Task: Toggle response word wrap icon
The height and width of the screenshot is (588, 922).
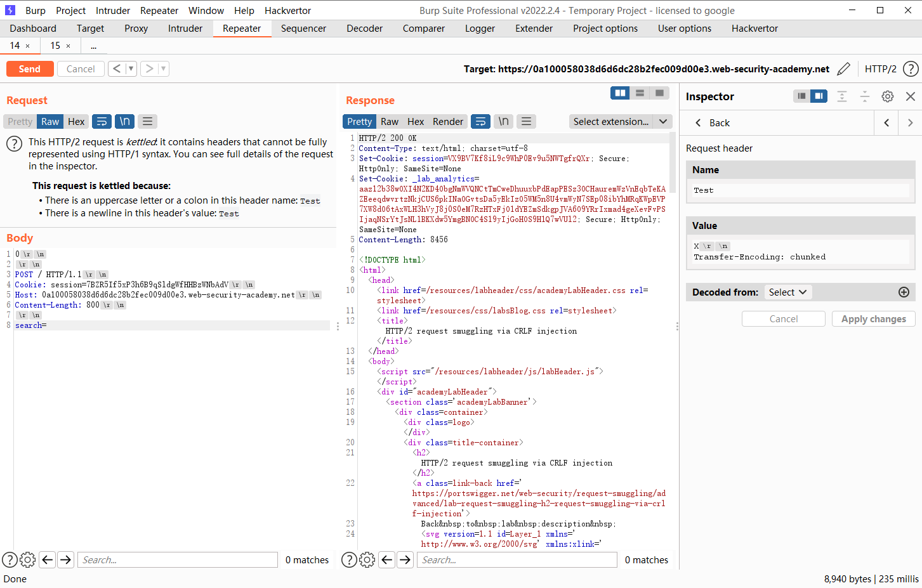Action: pyautogui.click(x=481, y=122)
